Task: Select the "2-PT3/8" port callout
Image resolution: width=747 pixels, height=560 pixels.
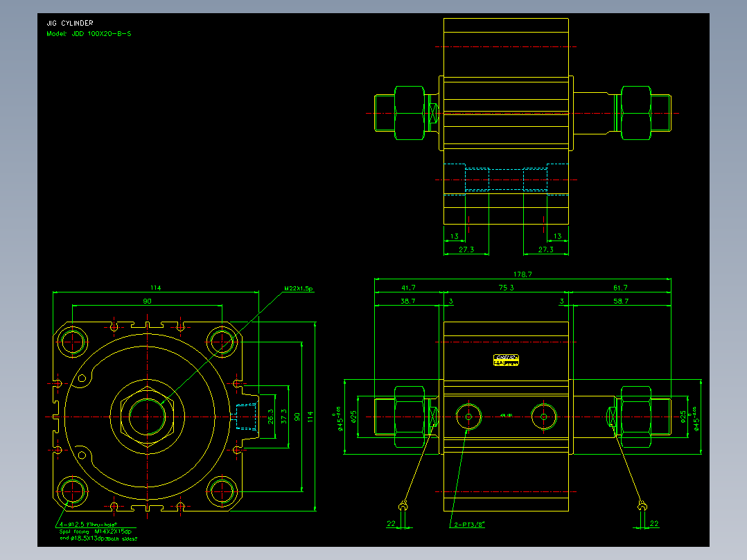Action: pos(469,525)
